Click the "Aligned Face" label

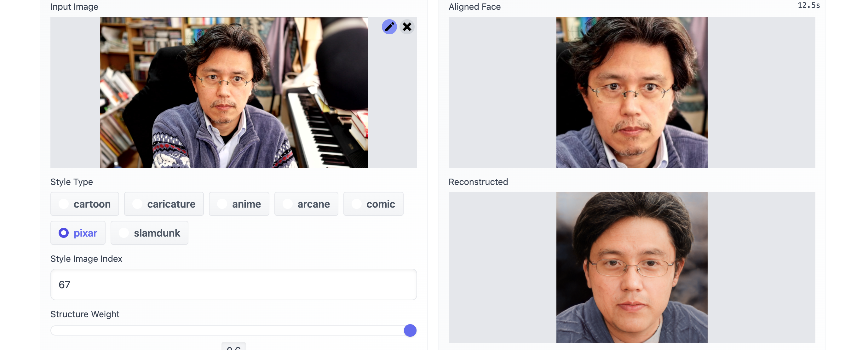(474, 7)
